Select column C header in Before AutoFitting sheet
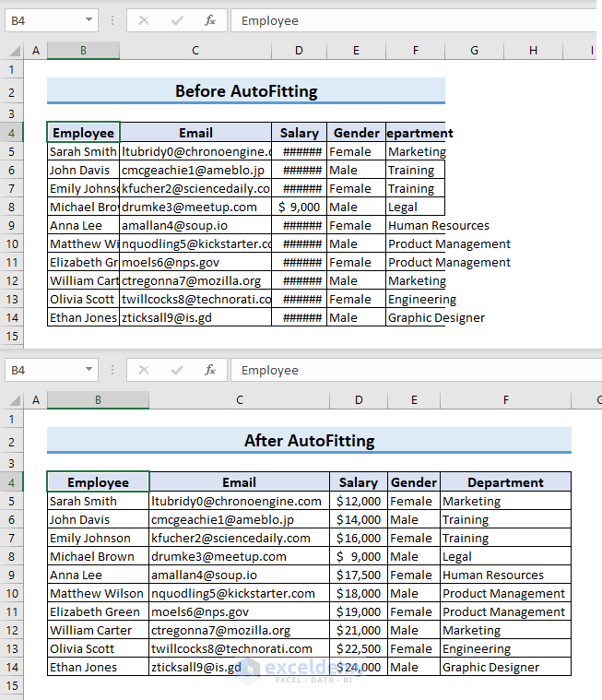This screenshot has height=700, width=602. point(195,51)
